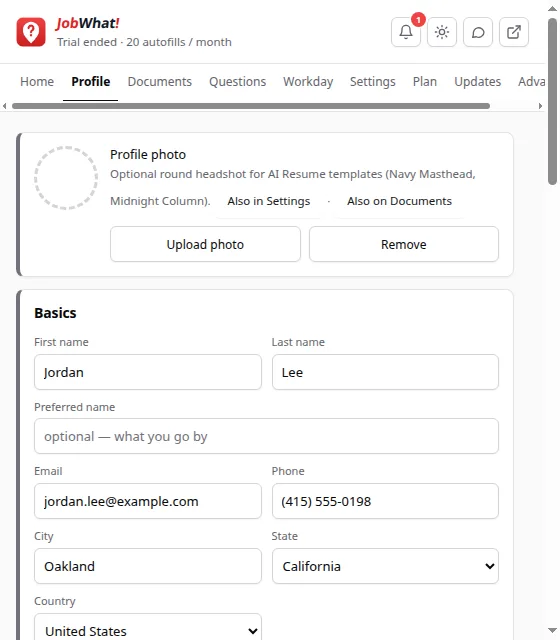Open the Questions tab
560x640 pixels.
tap(238, 82)
